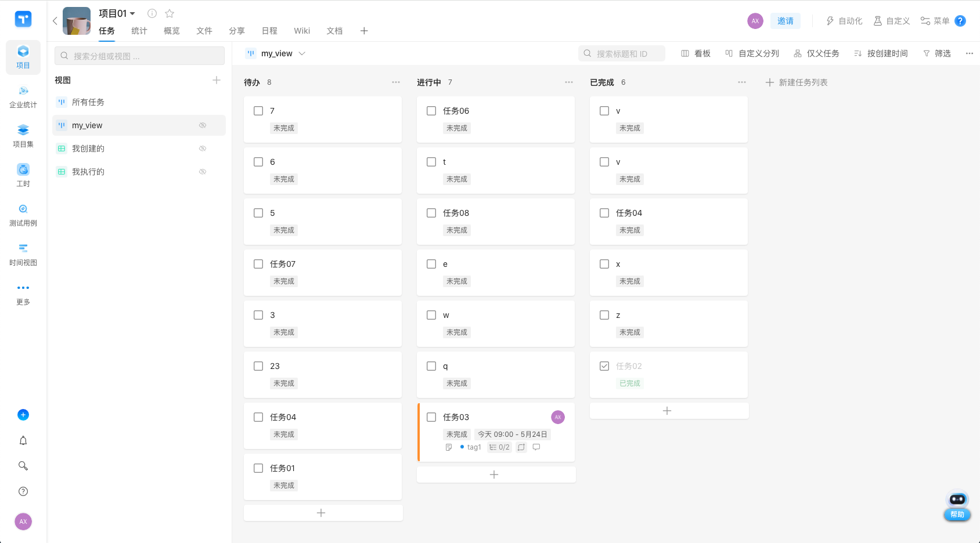
Task: Open 自动化 automation button
Action: point(844,21)
